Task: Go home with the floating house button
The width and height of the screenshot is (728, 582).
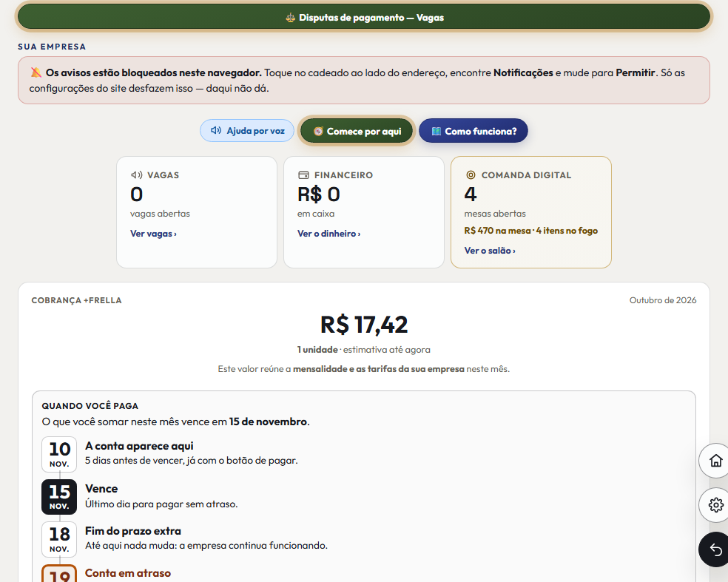Action: click(715, 461)
